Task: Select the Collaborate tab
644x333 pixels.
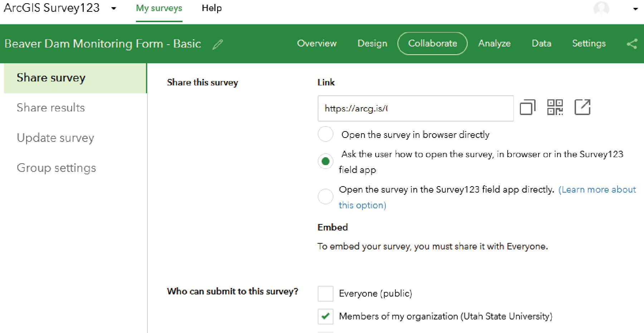Action: pyautogui.click(x=433, y=44)
